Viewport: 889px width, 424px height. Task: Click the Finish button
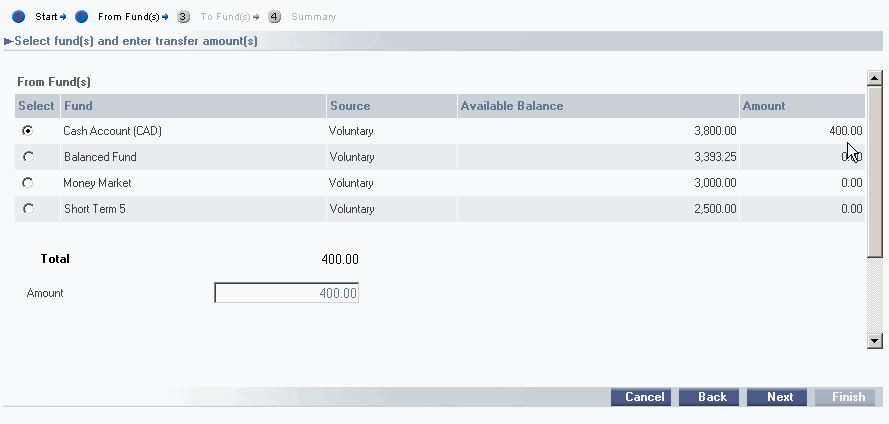pos(848,397)
